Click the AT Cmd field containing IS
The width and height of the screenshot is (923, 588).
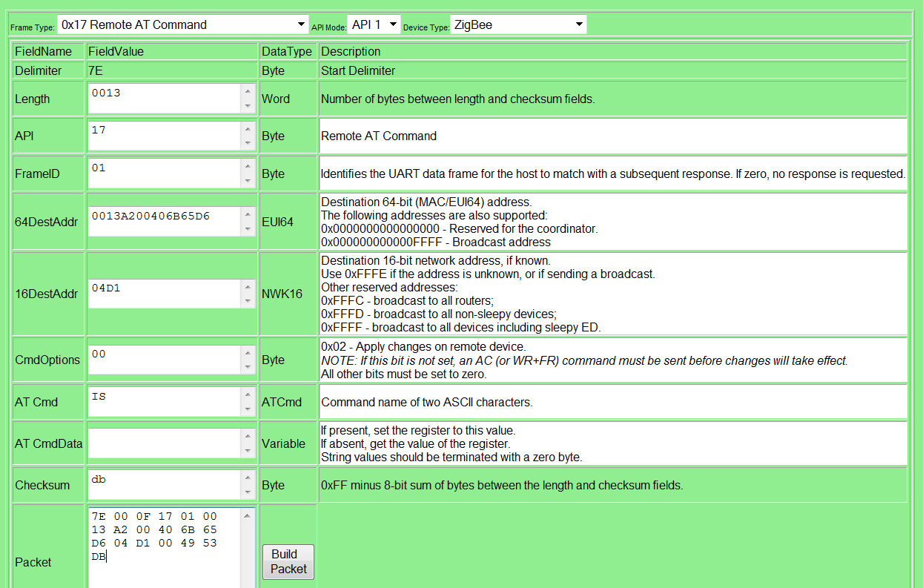163,402
